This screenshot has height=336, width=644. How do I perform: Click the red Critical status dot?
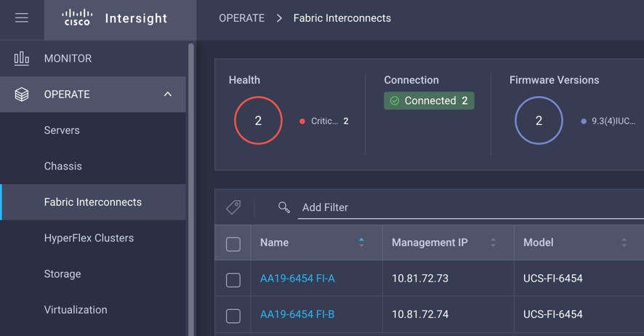pos(302,121)
